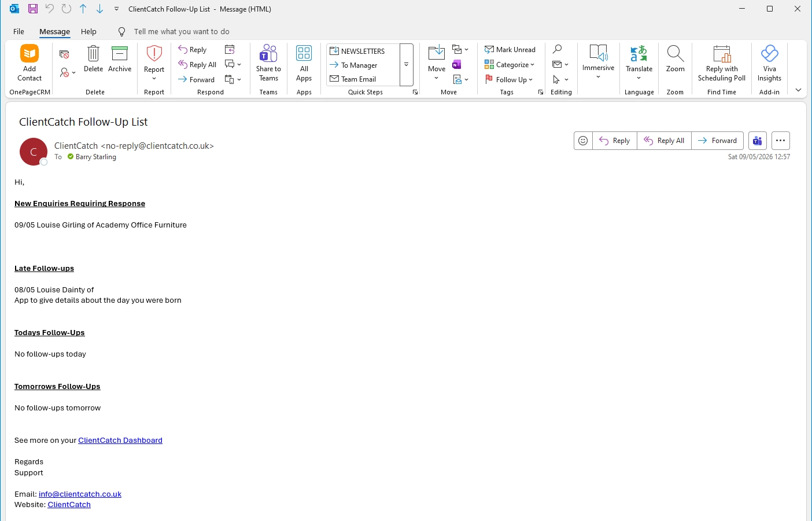This screenshot has width=812, height=521.
Task: Click the Zoom magnifier button
Action: [x=675, y=59]
